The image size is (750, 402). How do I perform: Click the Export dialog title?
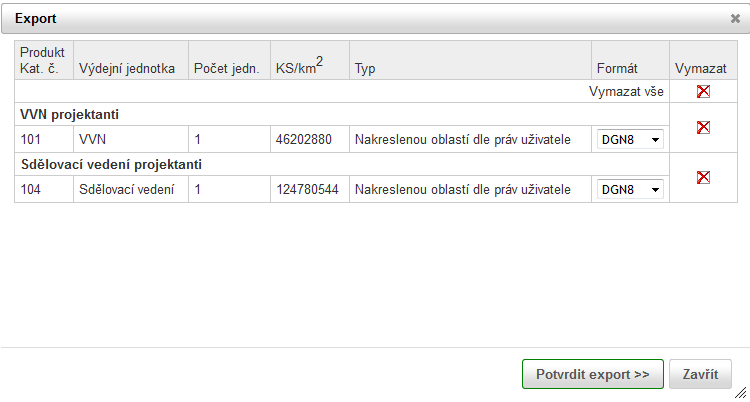point(35,19)
